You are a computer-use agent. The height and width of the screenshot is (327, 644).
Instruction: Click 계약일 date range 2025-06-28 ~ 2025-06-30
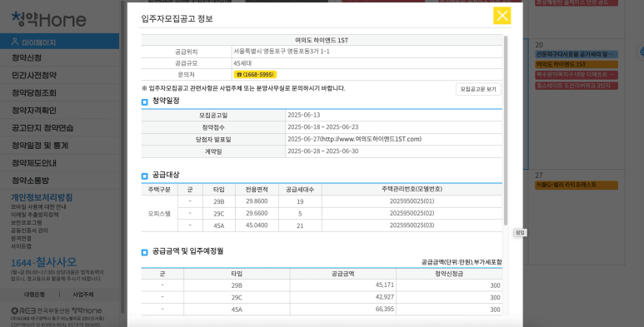pyautogui.click(x=322, y=151)
